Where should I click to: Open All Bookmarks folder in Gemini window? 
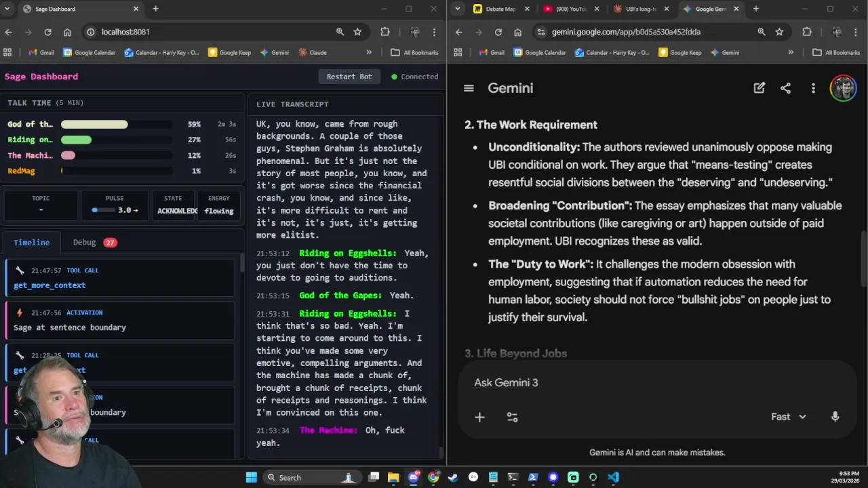[837, 52]
